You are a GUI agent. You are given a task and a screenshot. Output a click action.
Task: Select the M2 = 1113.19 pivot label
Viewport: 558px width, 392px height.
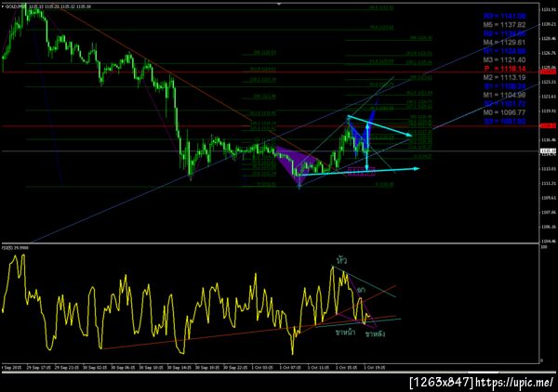click(x=504, y=77)
